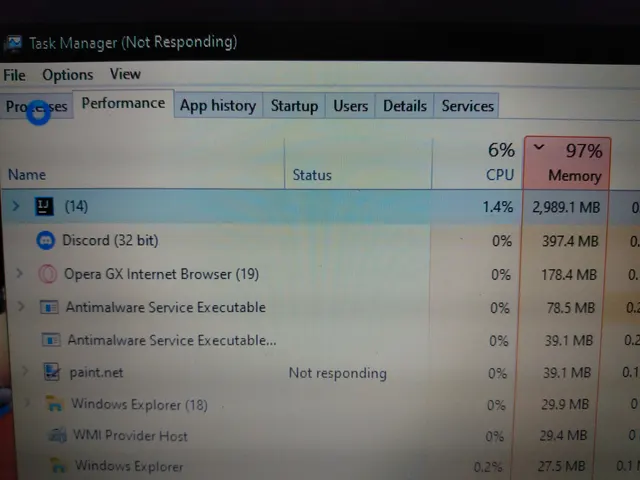Click the 178.4 MB memory value
This screenshot has height=480, width=640.
pyautogui.click(x=569, y=275)
